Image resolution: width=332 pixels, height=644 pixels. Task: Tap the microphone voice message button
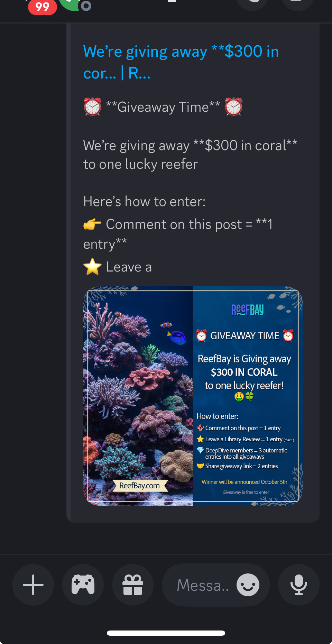(x=299, y=585)
